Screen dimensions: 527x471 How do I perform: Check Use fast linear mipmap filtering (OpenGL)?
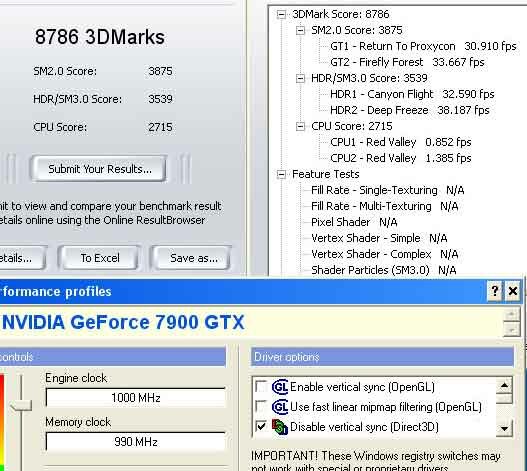pyautogui.click(x=261, y=407)
